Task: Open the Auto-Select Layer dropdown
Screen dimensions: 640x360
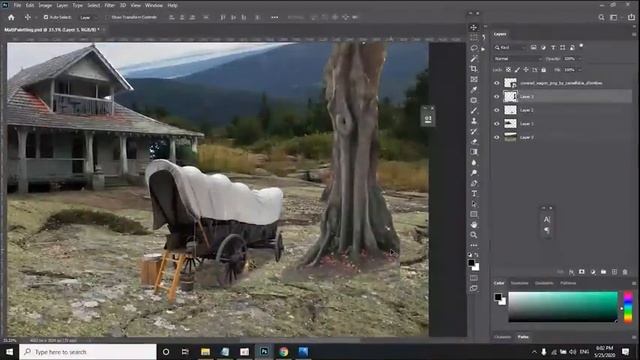Action: pos(88,18)
